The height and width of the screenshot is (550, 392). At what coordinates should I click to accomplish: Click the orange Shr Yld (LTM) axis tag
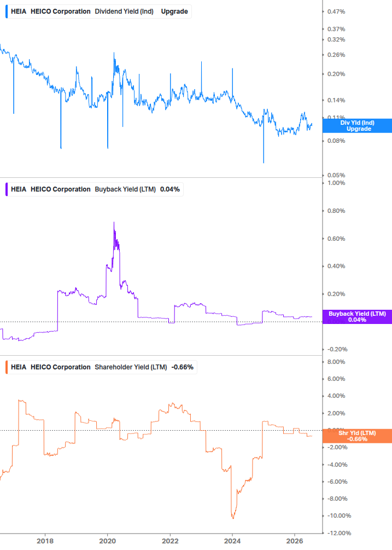pyautogui.click(x=357, y=436)
